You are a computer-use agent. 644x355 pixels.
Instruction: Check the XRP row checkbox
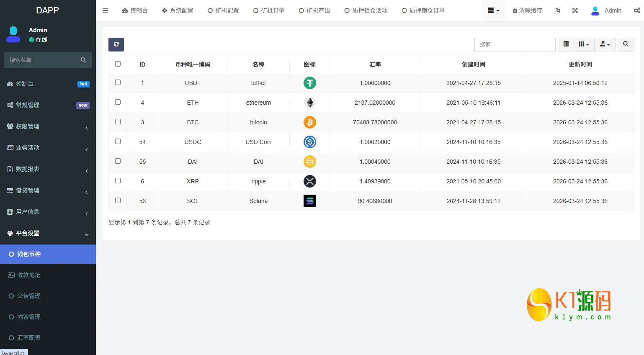pyautogui.click(x=118, y=181)
